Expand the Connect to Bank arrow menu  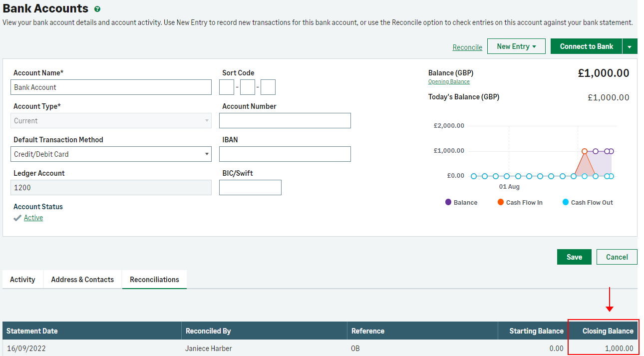tap(630, 46)
